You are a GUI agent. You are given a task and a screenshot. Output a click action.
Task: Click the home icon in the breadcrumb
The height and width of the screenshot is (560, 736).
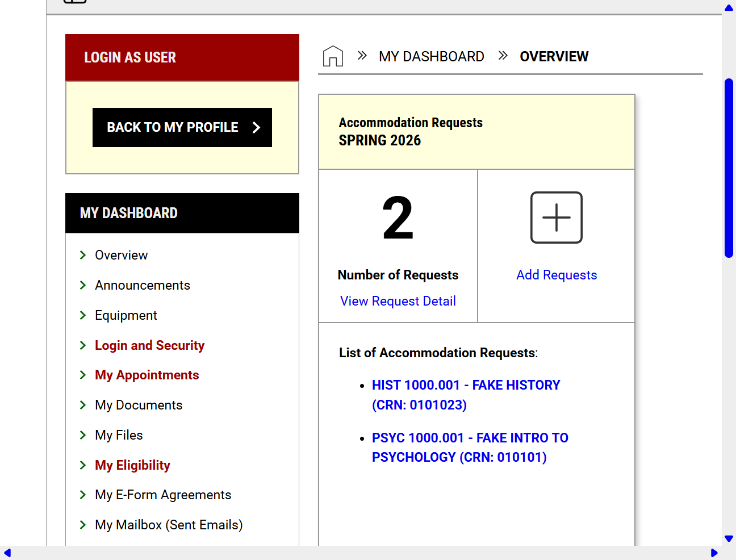coord(333,56)
